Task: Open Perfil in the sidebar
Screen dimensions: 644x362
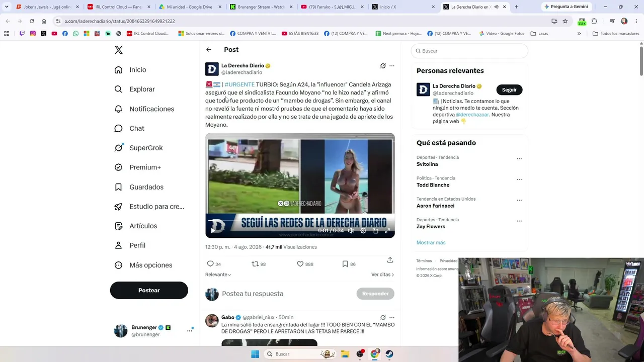Action: click(x=130, y=245)
